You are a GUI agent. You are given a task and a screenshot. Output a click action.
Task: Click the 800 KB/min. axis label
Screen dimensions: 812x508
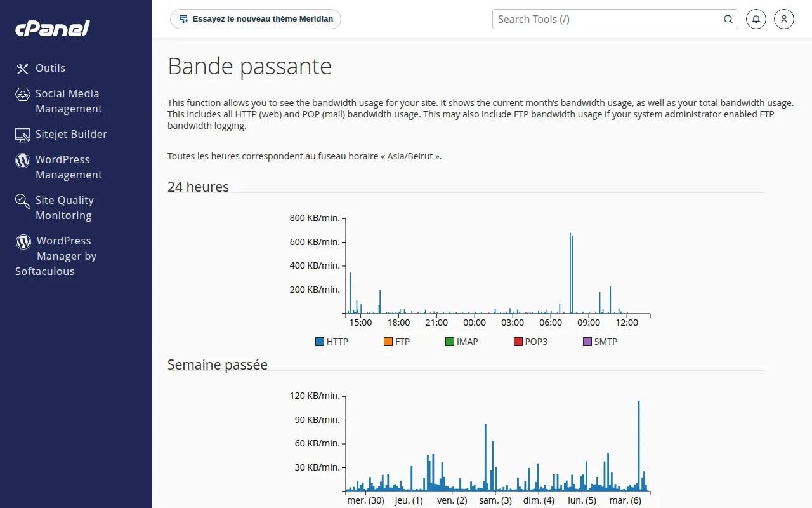coord(315,218)
